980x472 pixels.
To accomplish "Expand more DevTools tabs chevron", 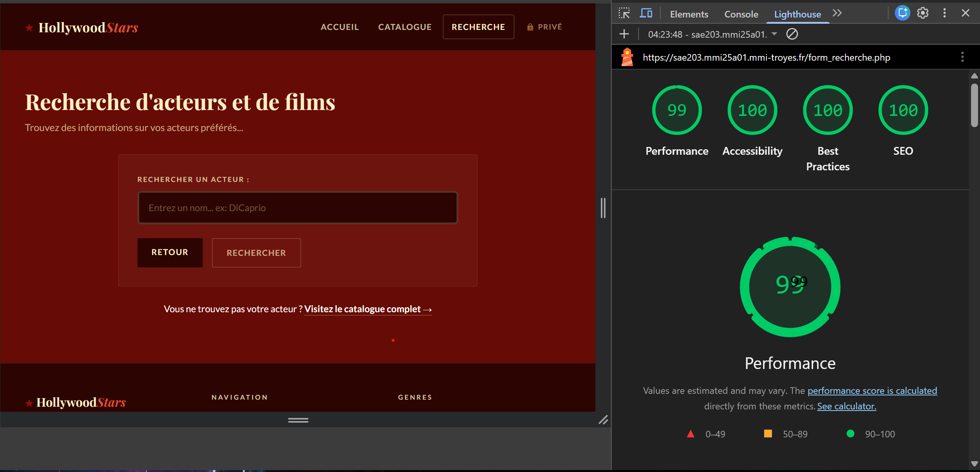I will point(837,13).
